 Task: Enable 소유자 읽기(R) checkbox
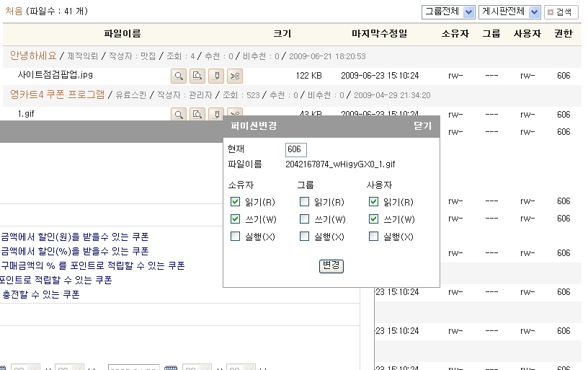tap(235, 202)
